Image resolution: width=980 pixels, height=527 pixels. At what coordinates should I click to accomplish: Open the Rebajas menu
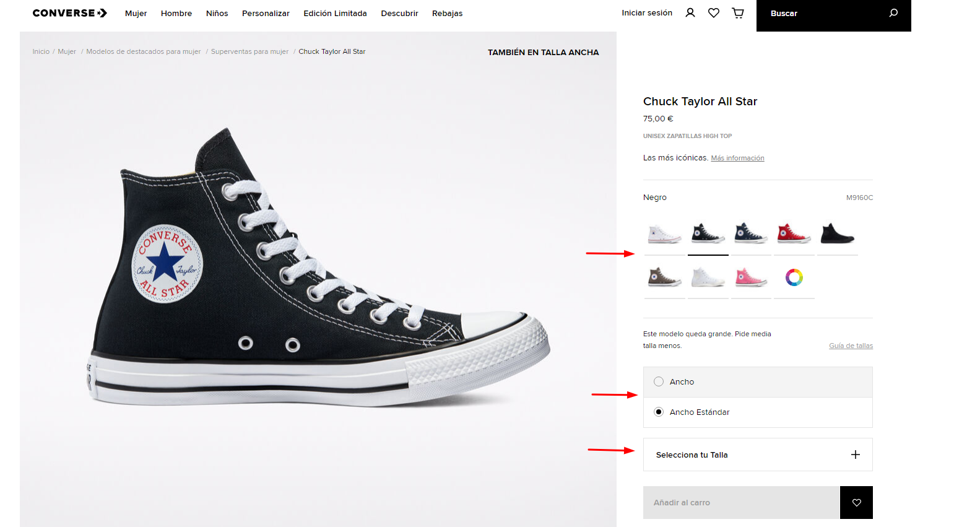[447, 13]
